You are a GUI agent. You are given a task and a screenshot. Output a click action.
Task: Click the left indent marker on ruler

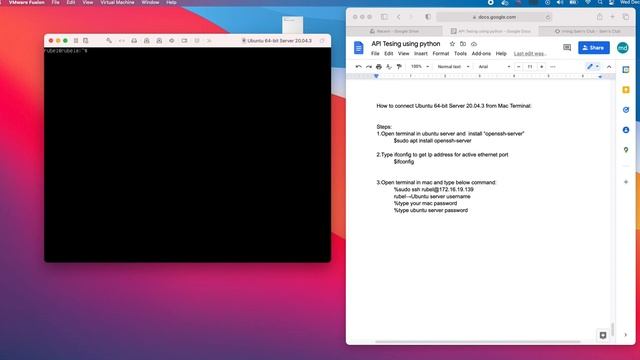click(x=376, y=76)
